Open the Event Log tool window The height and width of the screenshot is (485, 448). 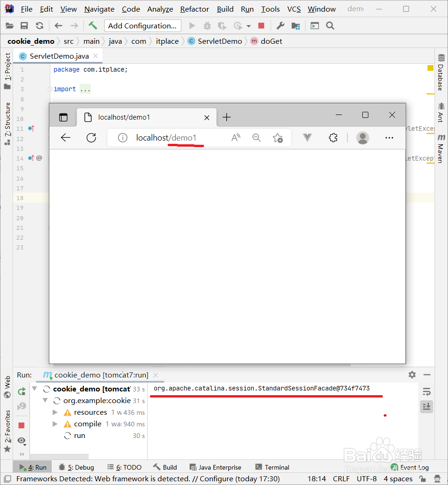point(410,467)
